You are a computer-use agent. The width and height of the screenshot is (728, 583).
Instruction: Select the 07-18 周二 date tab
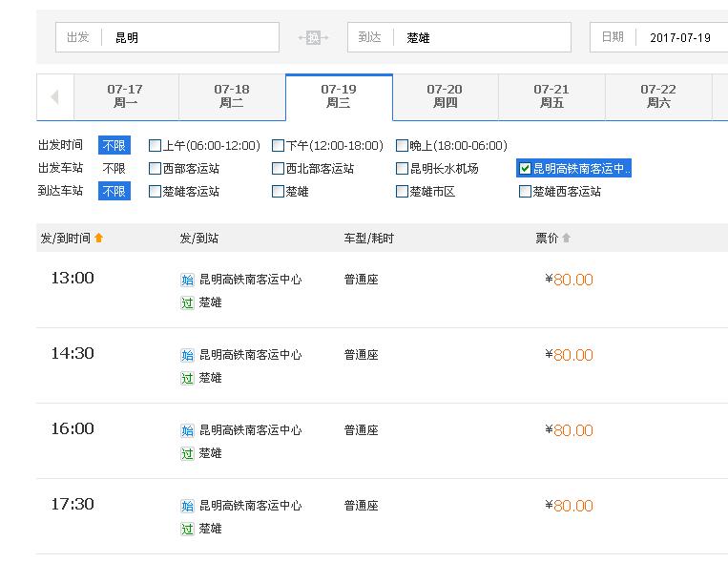click(x=232, y=96)
